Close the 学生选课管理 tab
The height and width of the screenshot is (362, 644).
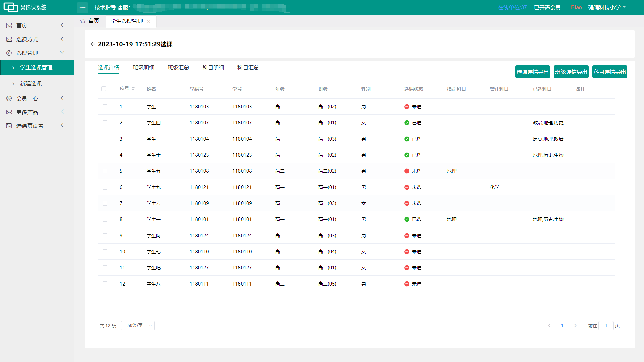[149, 21]
